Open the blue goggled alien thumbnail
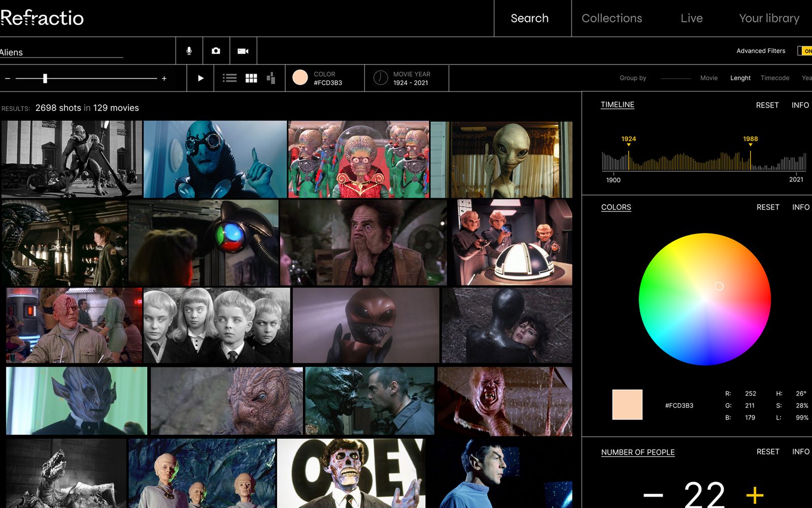 click(215, 159)
